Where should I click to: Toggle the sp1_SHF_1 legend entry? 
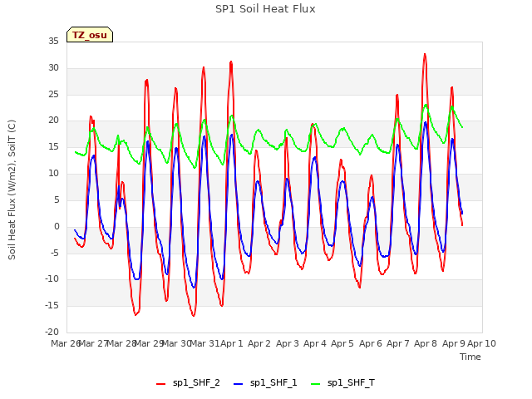coord(265,383)
